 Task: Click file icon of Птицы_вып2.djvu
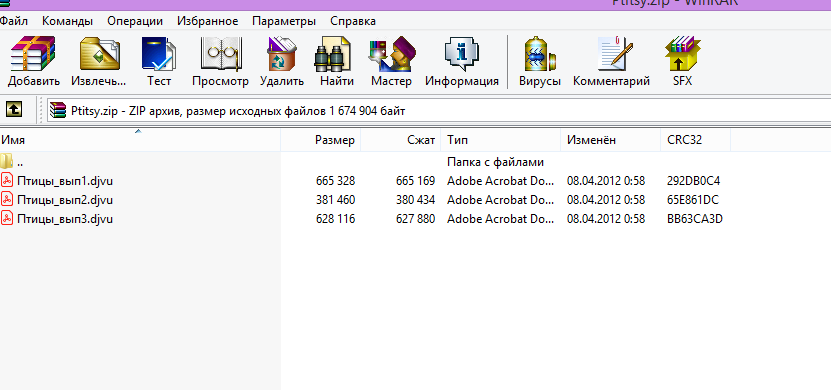pyautogui.click(x=6, y=200)
